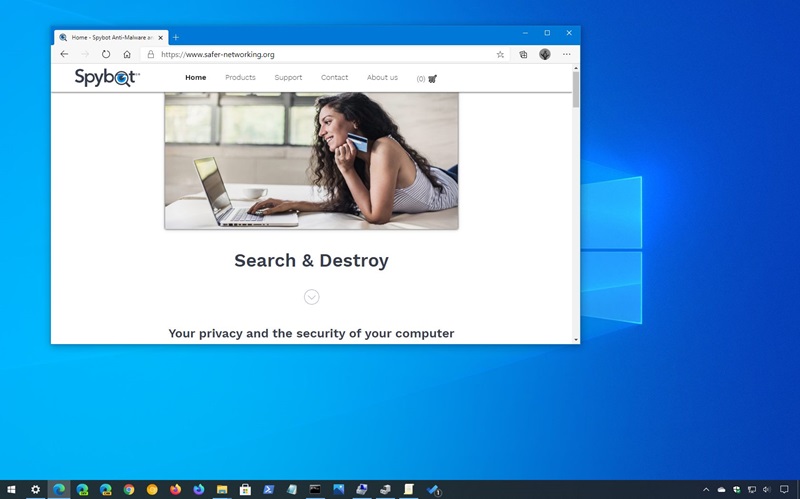
Task: Click the browser refresh button
Action: click(106, 54)
